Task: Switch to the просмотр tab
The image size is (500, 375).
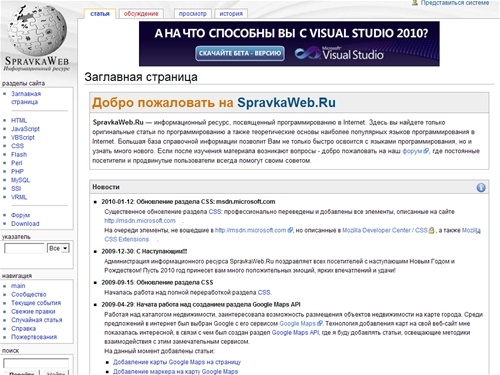Action: 193,14
